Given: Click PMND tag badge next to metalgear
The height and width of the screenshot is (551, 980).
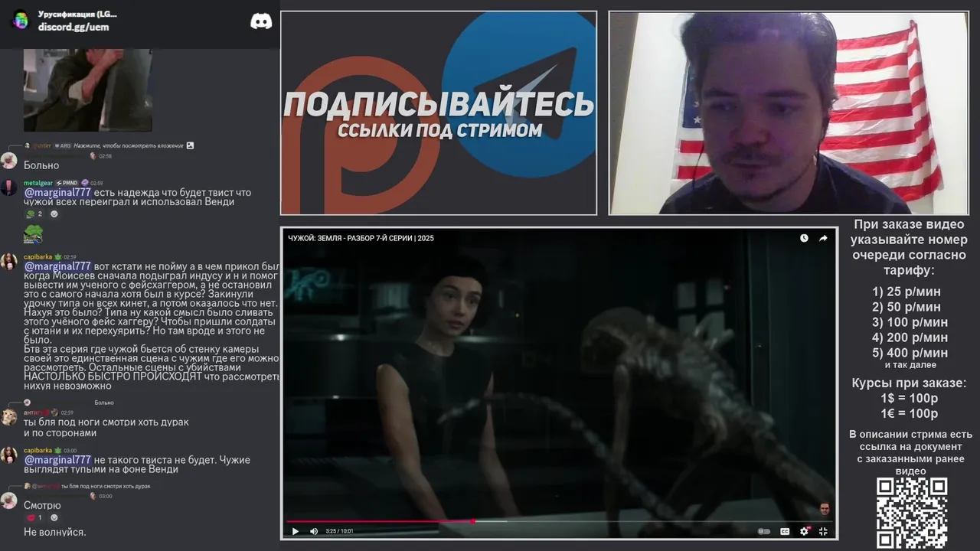Looking at the screenshot, I should 67,183.
